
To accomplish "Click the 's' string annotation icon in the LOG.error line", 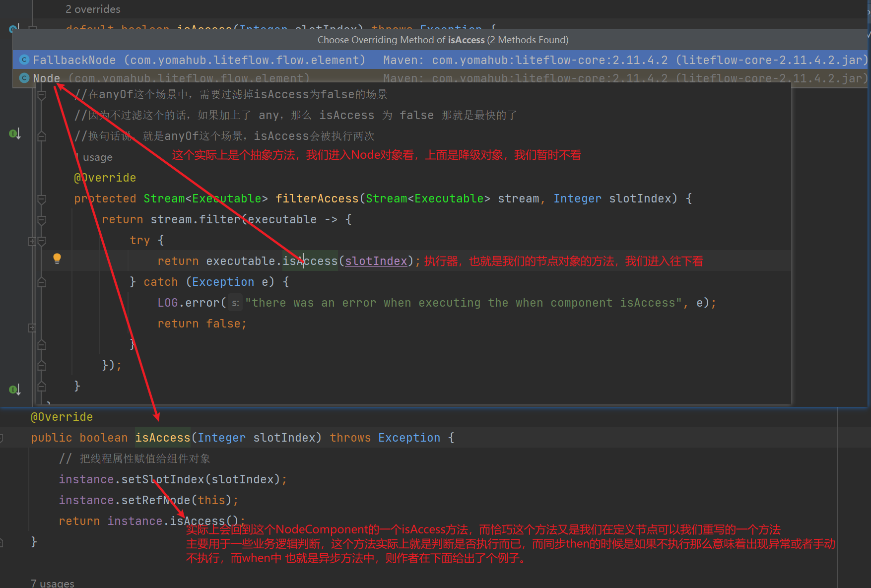I will (x=235, y=303).
